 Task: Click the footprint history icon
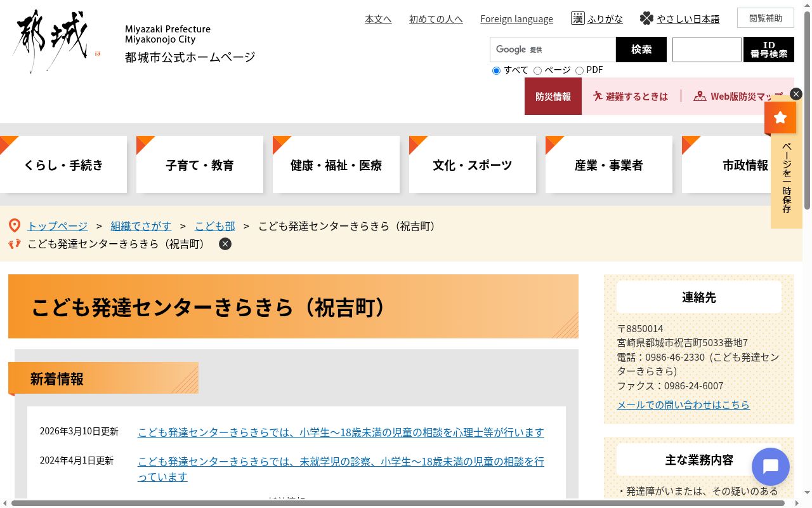tap(15, 244)
